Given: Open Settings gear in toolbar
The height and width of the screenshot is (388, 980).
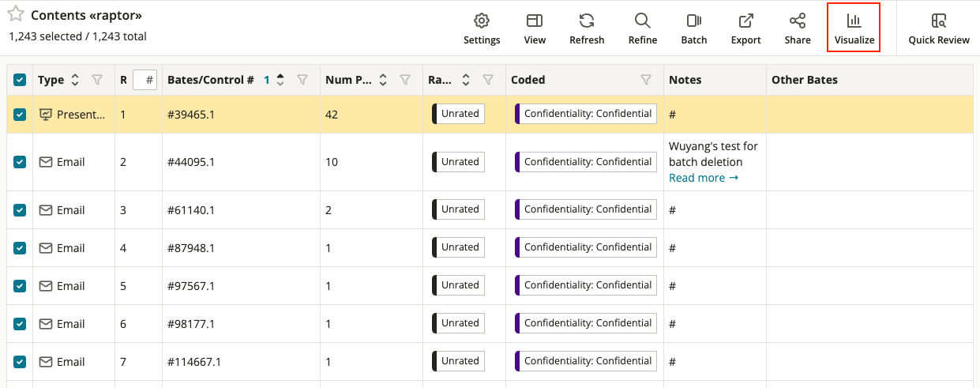Looking at the screenshot, I should [x=482, y=29].
